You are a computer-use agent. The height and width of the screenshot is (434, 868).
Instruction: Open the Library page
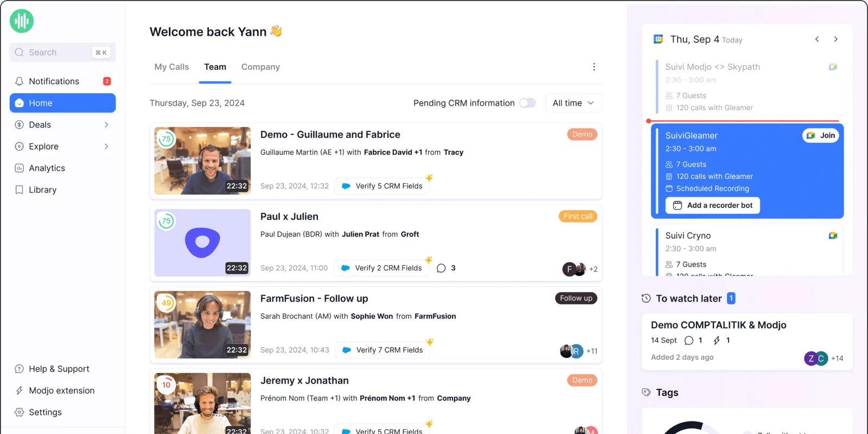click(62, 190)
